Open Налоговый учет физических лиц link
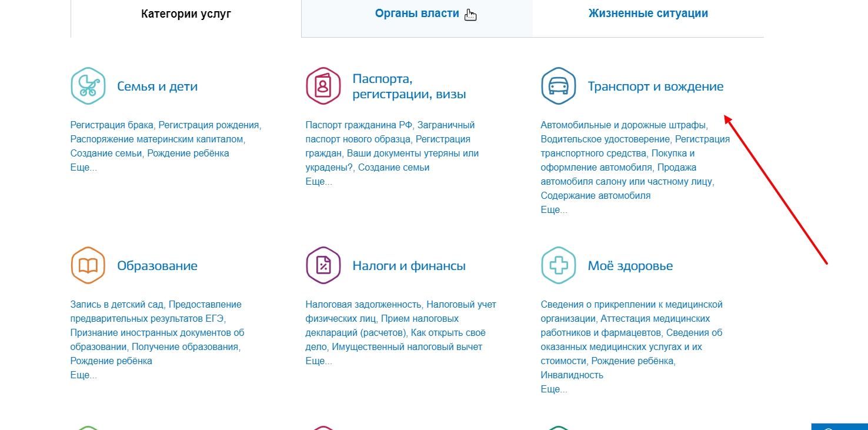Screen dimensions: 868x430 401,312
